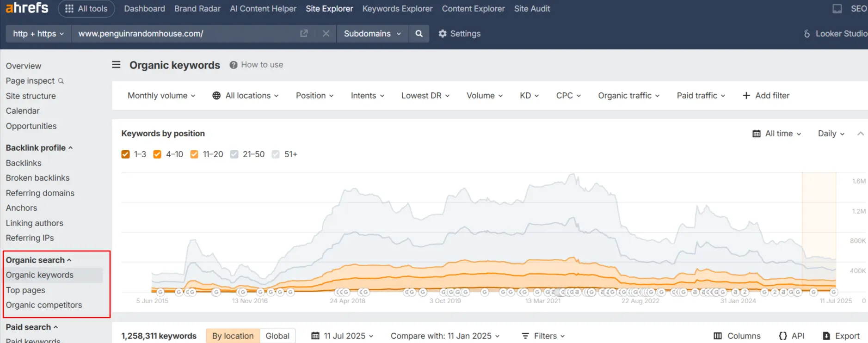This screenshot has width=868, height=343.
Task: Open the Compare with 11 Jan 2025 dropdown
Action: [x=445, y=336]
